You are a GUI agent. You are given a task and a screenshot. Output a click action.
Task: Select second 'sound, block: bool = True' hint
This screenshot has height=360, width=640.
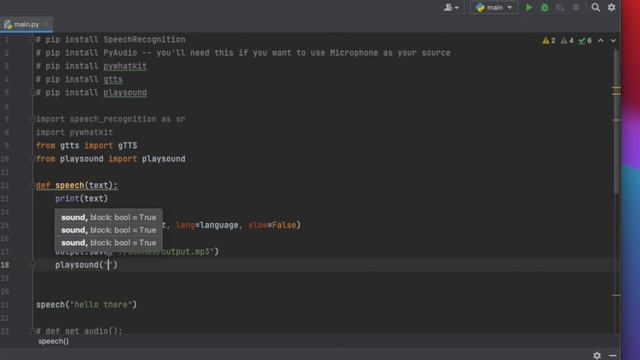[x=109, y=230]
